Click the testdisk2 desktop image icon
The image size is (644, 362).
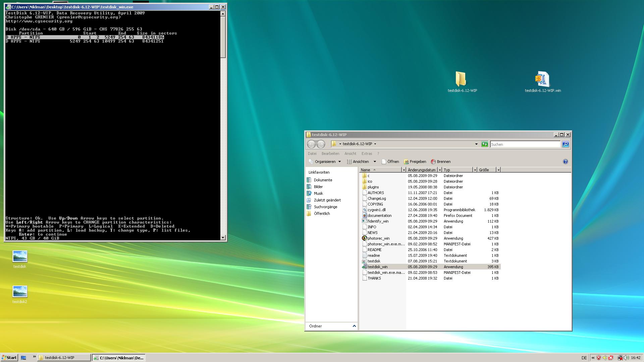tap(19, 292)
